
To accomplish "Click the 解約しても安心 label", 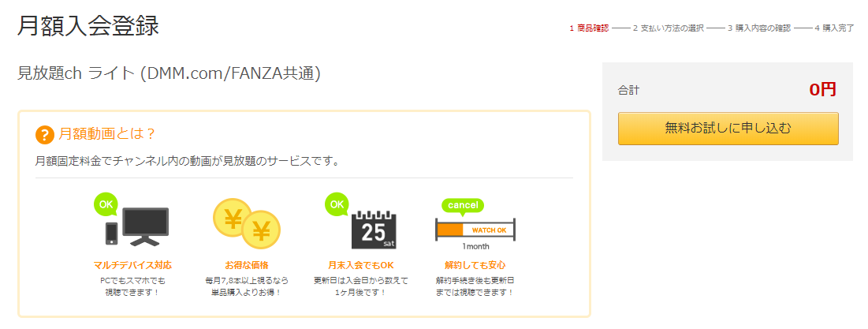I will click(x=475, y=265).
